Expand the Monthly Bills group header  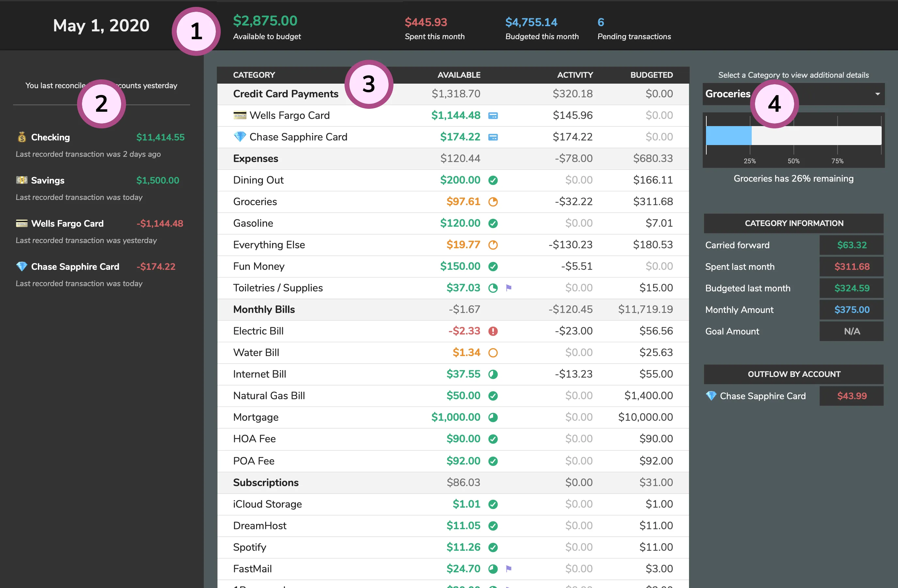[x=264, y=309]
